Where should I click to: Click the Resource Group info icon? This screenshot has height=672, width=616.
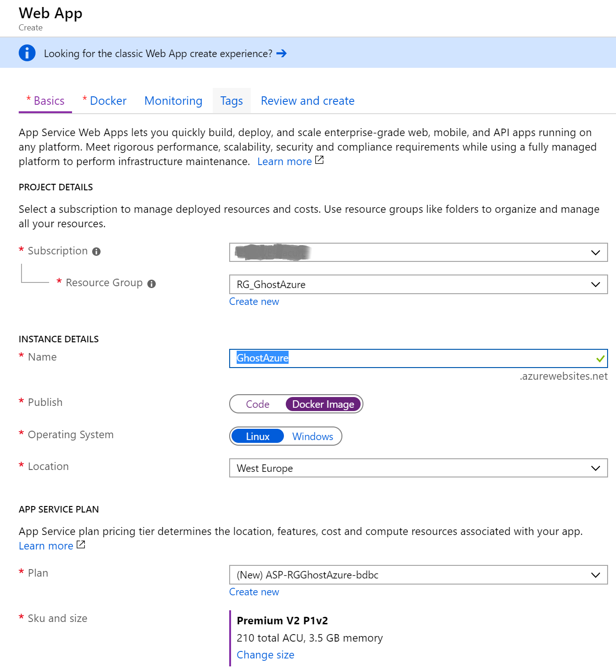coord(152,284)
